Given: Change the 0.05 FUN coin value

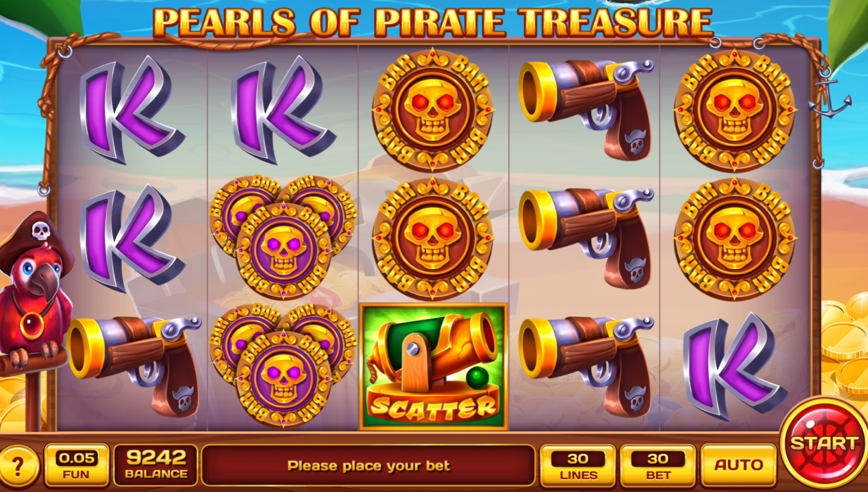Looking at the screenshot, I should (76, 465).
